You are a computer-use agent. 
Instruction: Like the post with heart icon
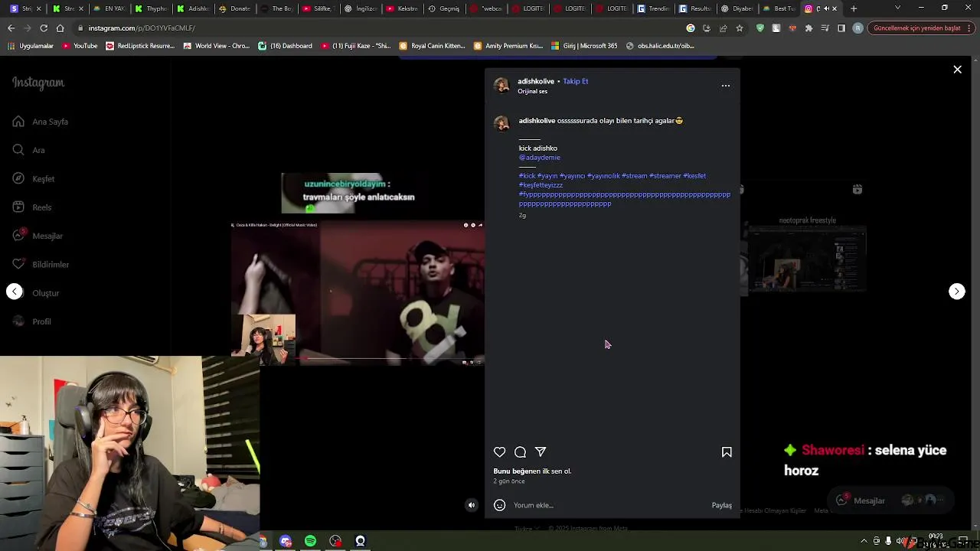[499, 452]
